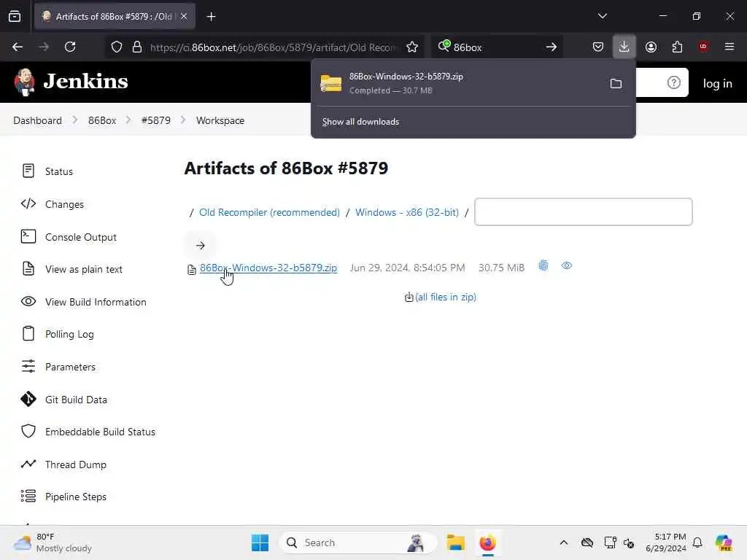Go to build #5879 breadcrumb

click(156, 120)
